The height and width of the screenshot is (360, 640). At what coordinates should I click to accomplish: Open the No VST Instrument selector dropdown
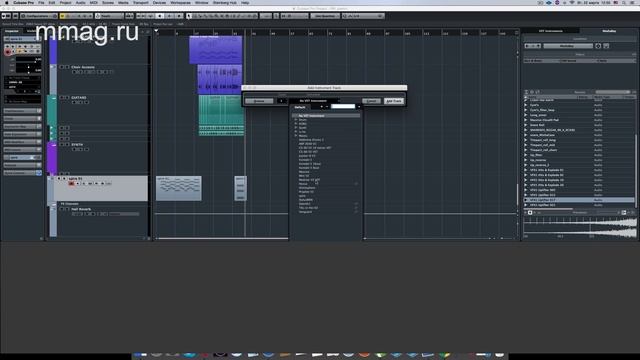(313, 101)
